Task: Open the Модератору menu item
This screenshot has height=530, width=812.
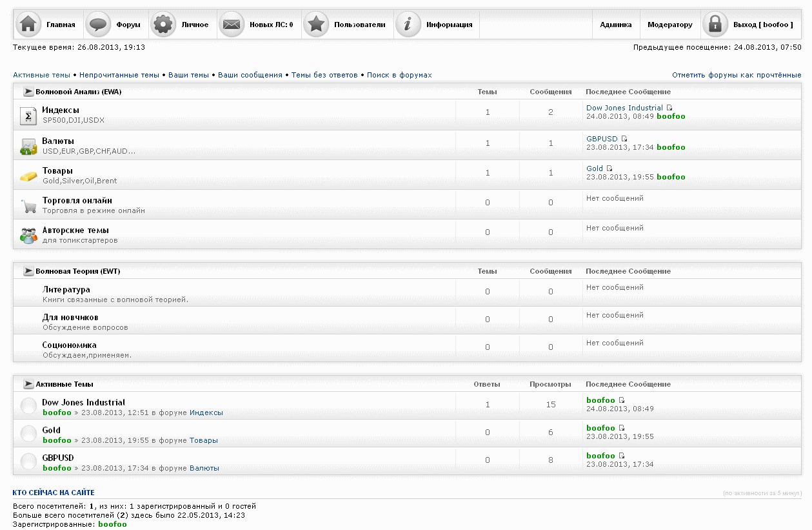Action: click(x=669, y=25)
